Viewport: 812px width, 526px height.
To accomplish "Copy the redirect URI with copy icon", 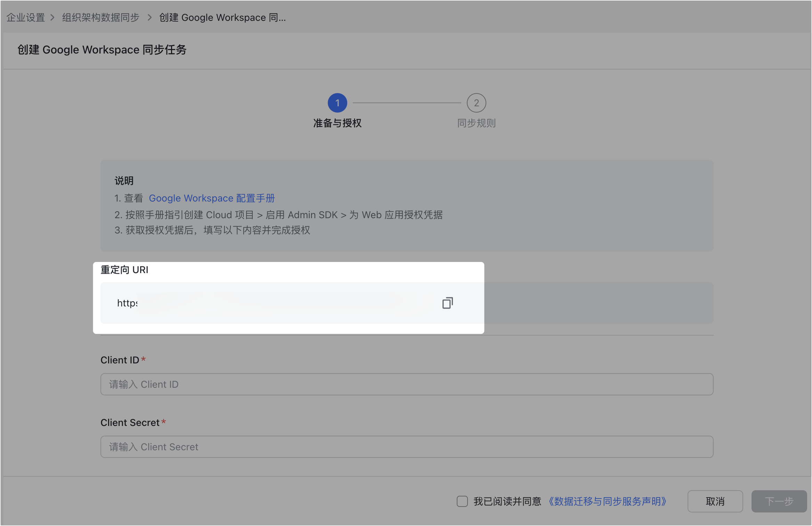I will click(x=447, y=303).
